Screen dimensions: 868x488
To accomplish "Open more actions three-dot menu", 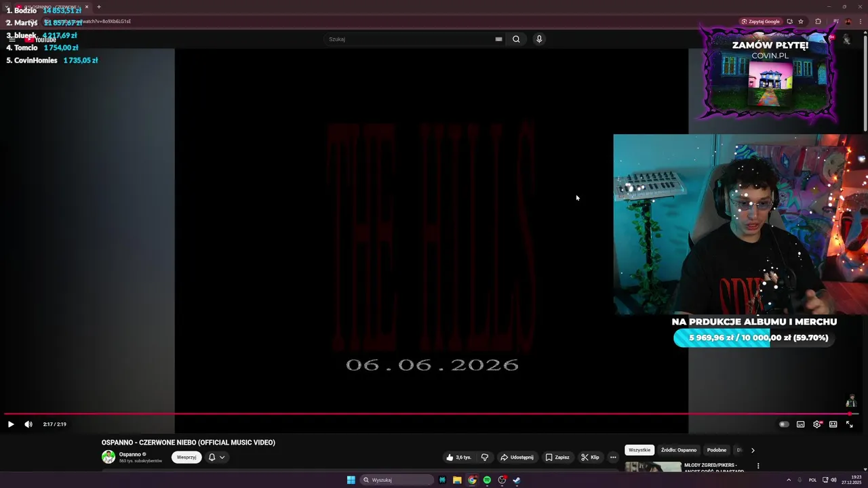I will click(x=613, y=457).
